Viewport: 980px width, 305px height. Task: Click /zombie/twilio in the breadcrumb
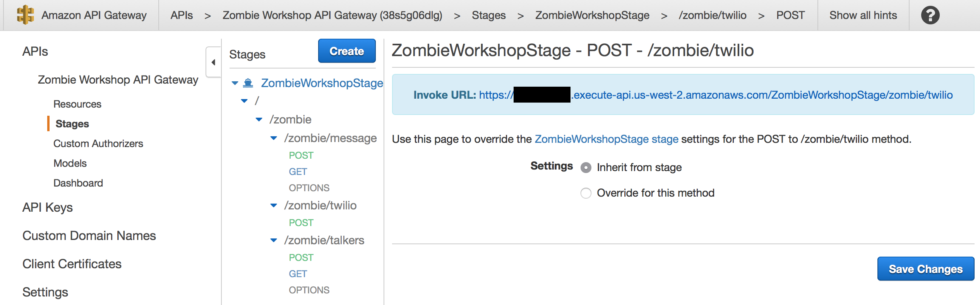coord(713,15)
